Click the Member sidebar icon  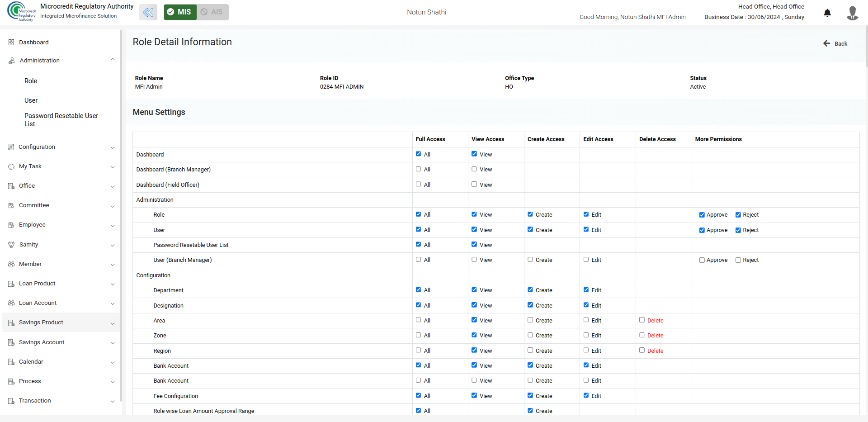(11, 264)
